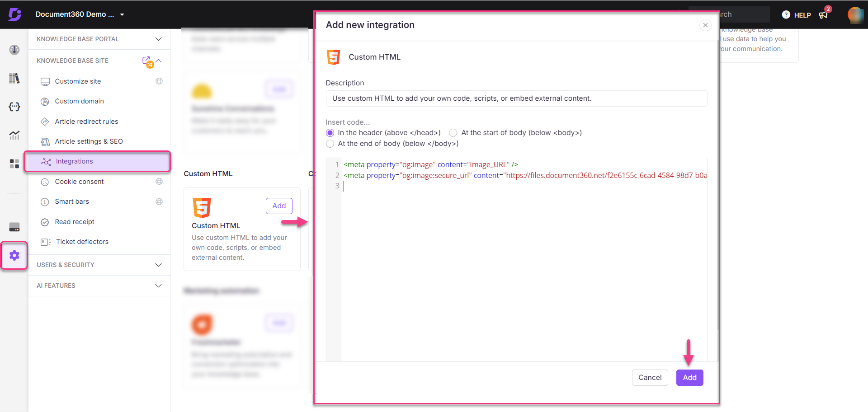
Task: Click the HTML5 icon on Custom HTML card
Action: (x=202, y=208)
